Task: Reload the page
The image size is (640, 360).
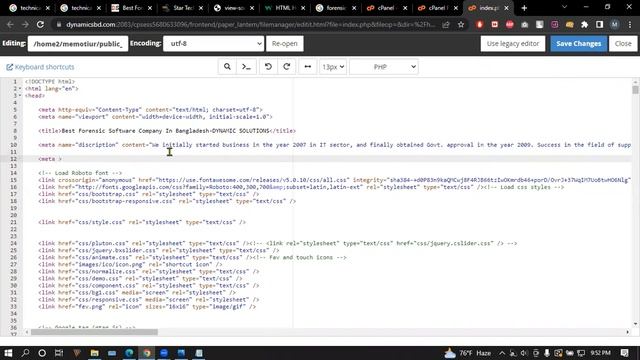Action: pyautogui.click(x=40, y=24)
